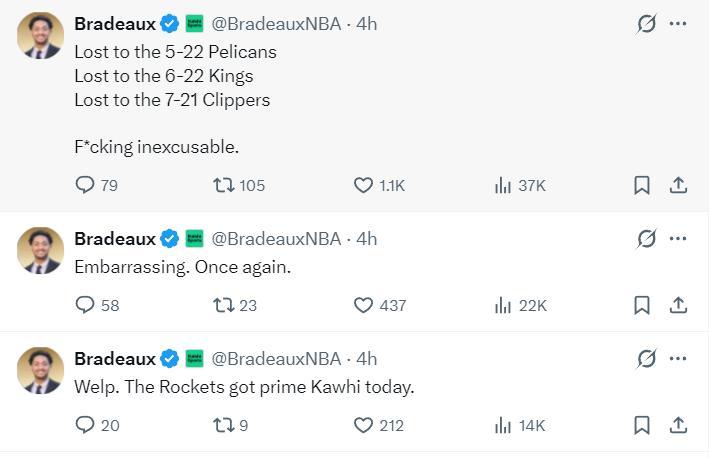Reply to the Pelicans, Kings, Clippers tweet
Screen dimensions: 709x458
click(86, 185)
